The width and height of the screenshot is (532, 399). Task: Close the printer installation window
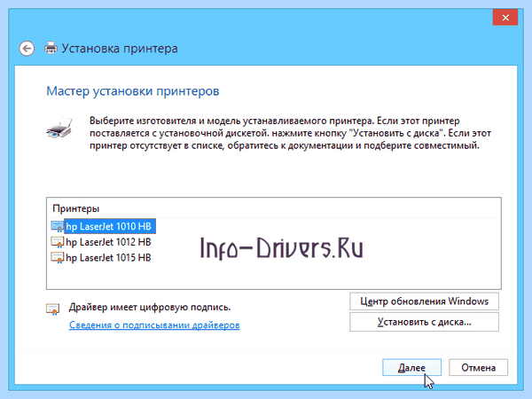[x=505, y=18]
